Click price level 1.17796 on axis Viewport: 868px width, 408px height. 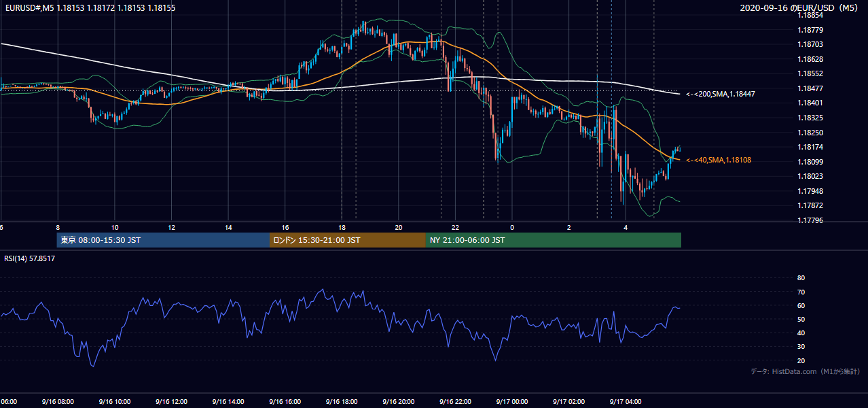810,220
